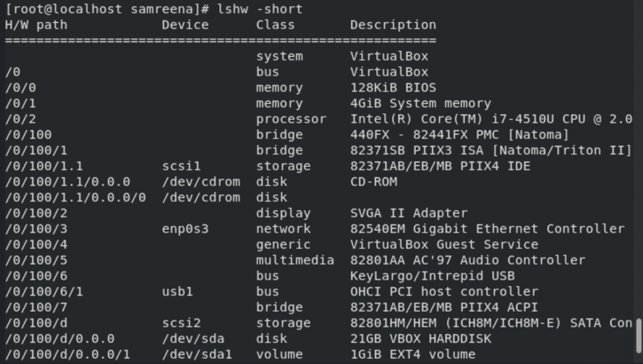Screen dimensions: 643x364
Task: Click the 'H/W path' column header
Action: click(x=36, y=25)
